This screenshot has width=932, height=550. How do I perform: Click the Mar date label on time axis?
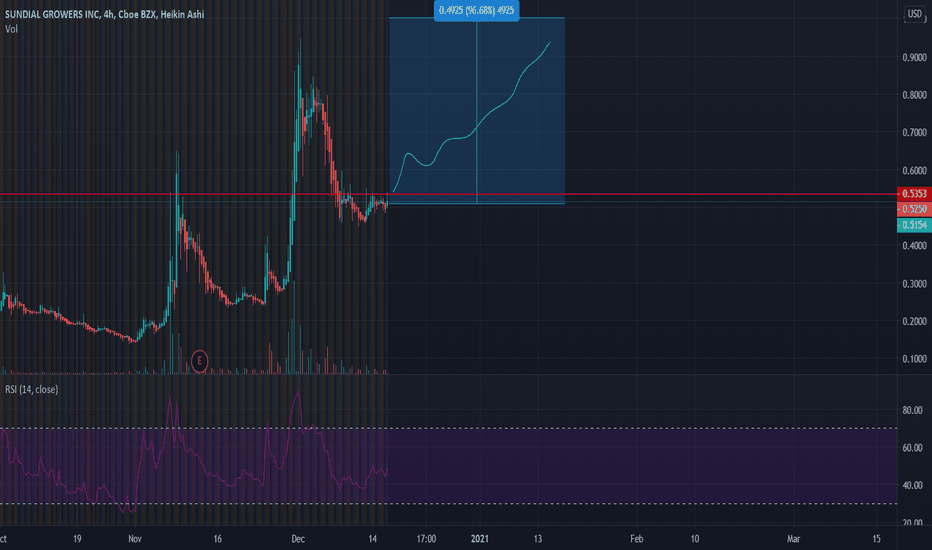click(x=794, y=539)
